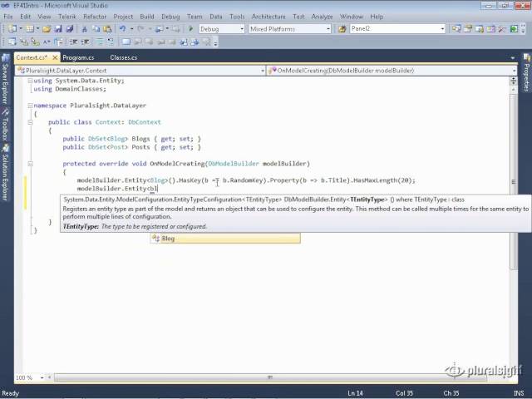
Task: Collapse the using directives outline block
Action: click(x=30, y=81)
